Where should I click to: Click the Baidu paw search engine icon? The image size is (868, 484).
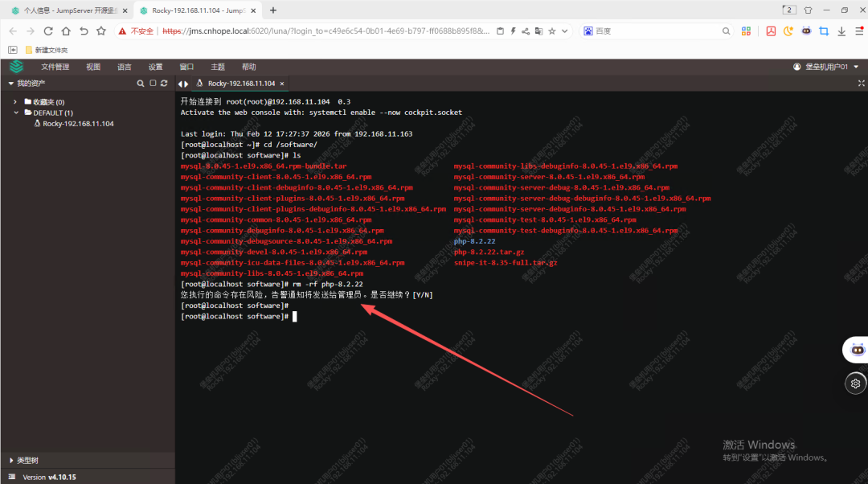588,31
